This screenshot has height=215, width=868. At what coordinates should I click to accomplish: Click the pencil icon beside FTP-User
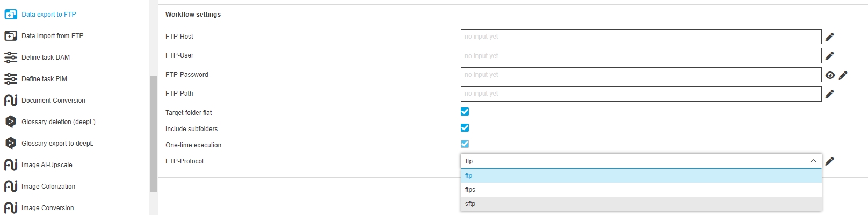(x=829, y=56)
